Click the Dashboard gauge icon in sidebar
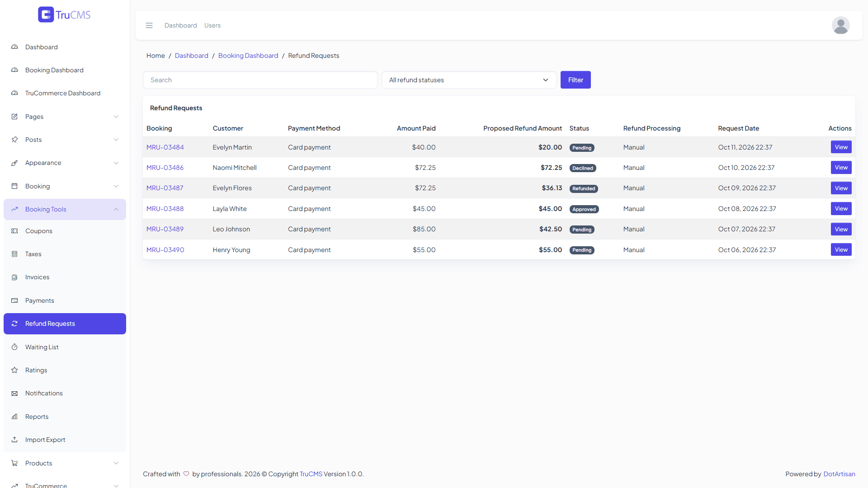The height and width of the screenshot is (488, 868). pyautogui.click(x=14, y=47)
